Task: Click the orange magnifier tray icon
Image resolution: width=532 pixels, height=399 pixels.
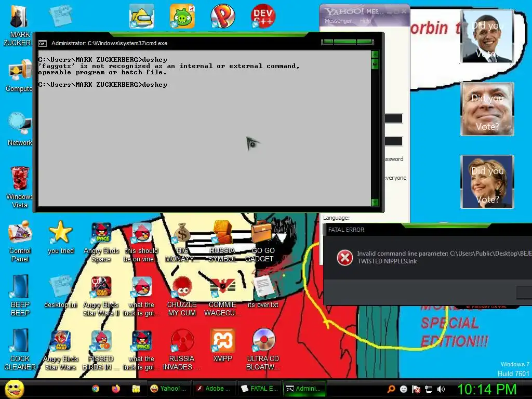Action: pos(391,389)
